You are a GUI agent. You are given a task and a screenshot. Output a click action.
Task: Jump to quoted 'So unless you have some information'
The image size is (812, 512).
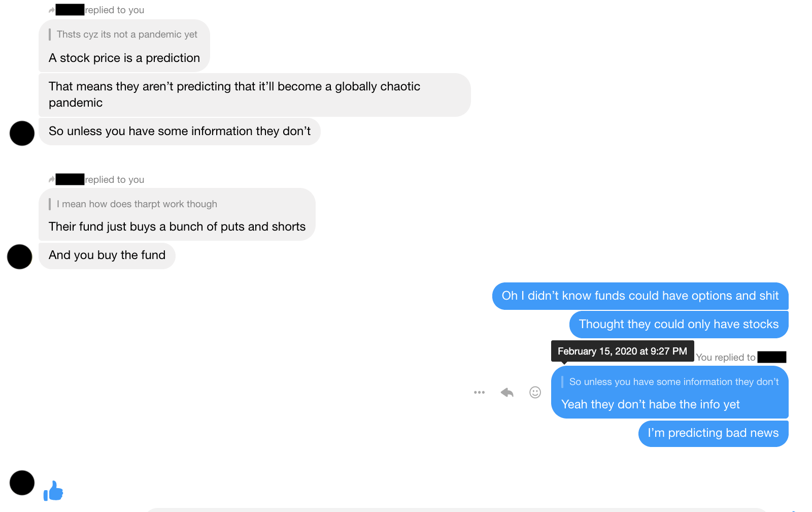[674, 382]
